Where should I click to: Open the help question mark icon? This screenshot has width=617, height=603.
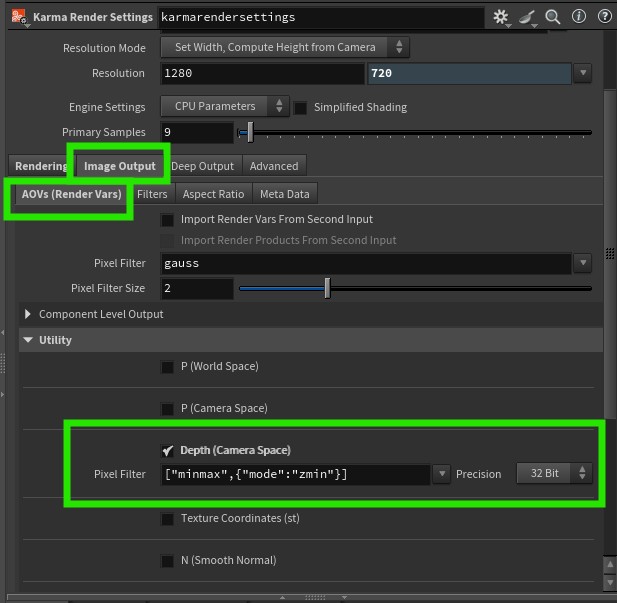pyautogui.click(x=604, y=17)
